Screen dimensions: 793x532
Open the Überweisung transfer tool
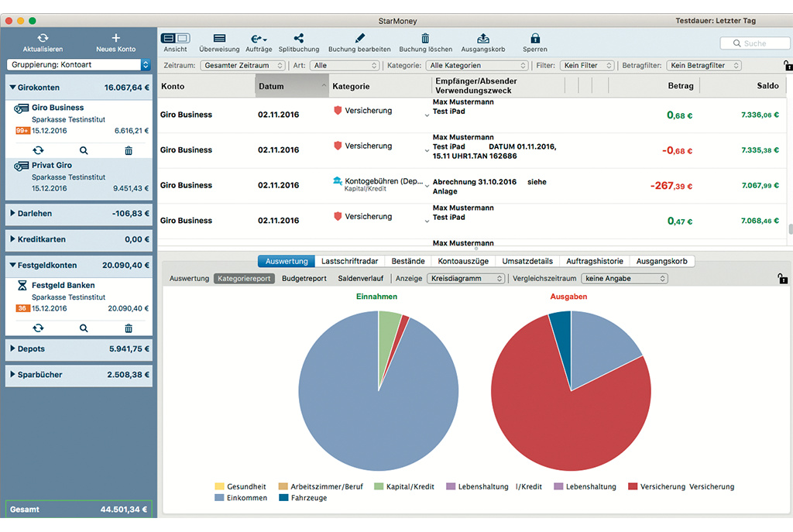219,38
